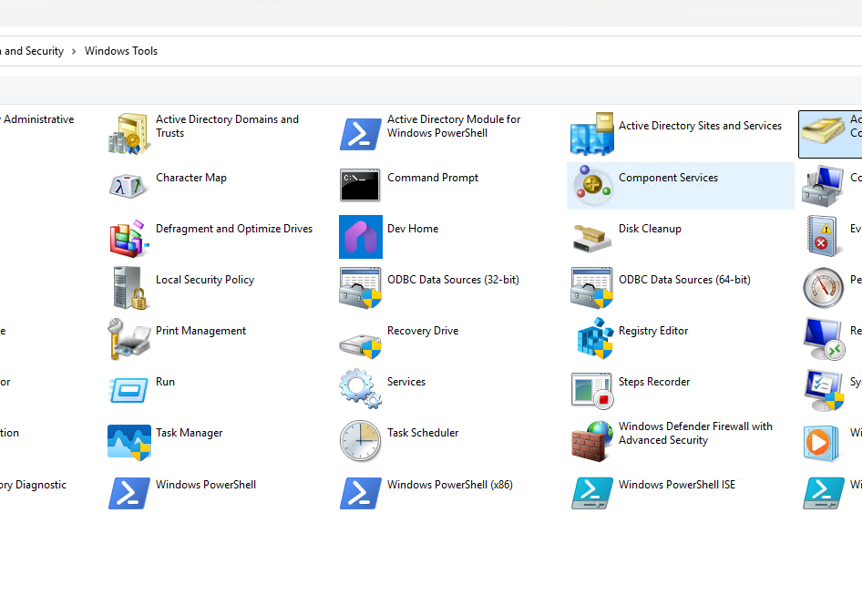Select the Component Services label
Image resolution: width=862 pixels, height=616 pixels.
click(x=668, y=178)
